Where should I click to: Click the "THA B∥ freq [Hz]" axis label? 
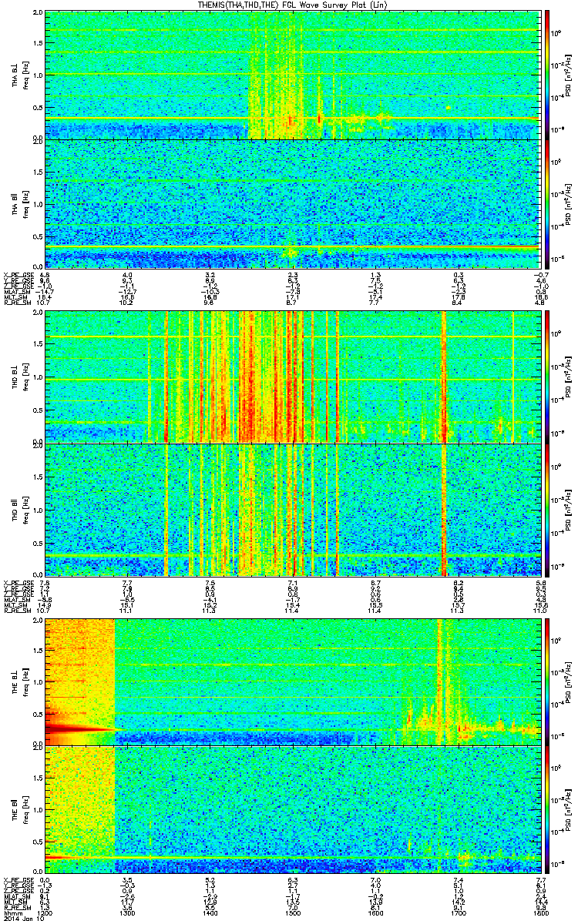click(x=18, y=204)
